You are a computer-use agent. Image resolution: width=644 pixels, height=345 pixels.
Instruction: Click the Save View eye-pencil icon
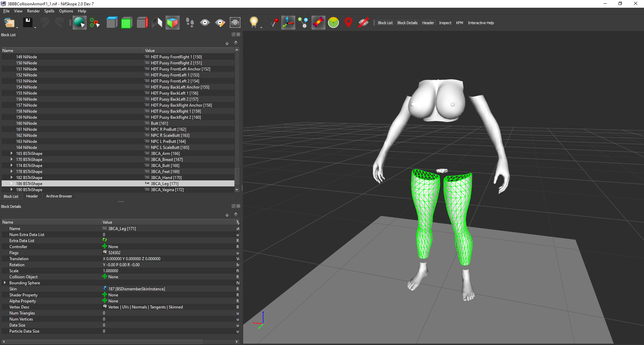point(220,23)
